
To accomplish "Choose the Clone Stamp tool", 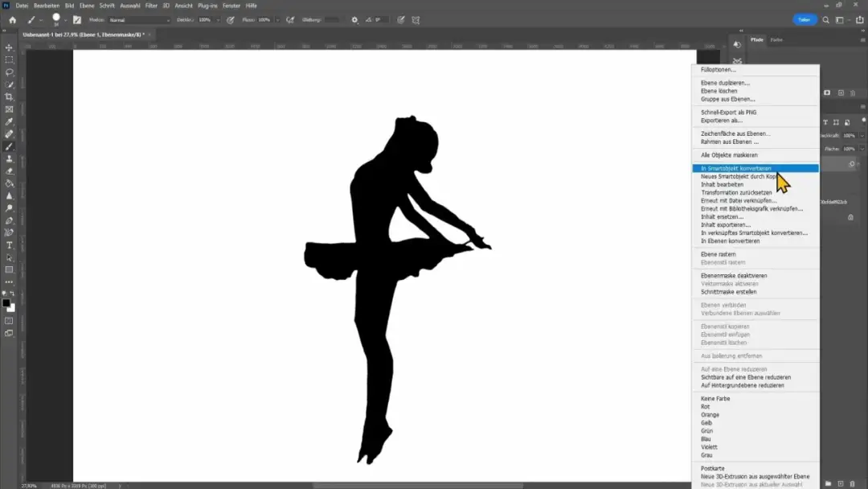I will click(x=10, y=158).
